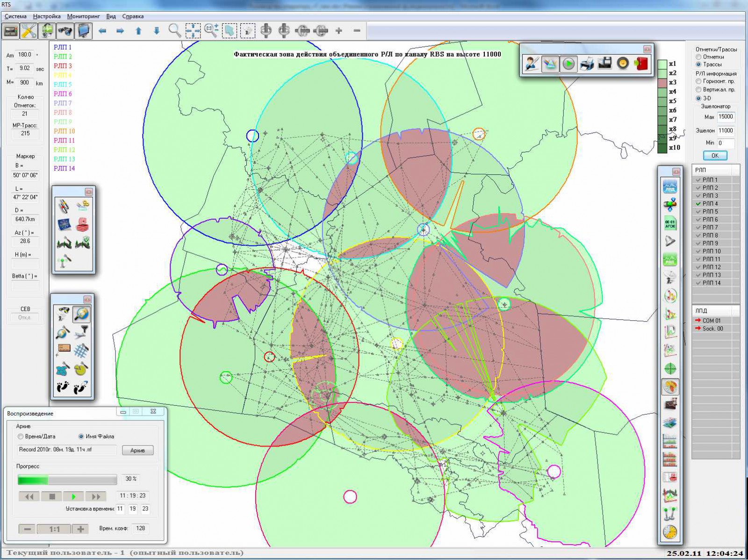Select Вертикал. пр. radio option
The height and width of the screenshot is (560, 748).
pos(699,90)
